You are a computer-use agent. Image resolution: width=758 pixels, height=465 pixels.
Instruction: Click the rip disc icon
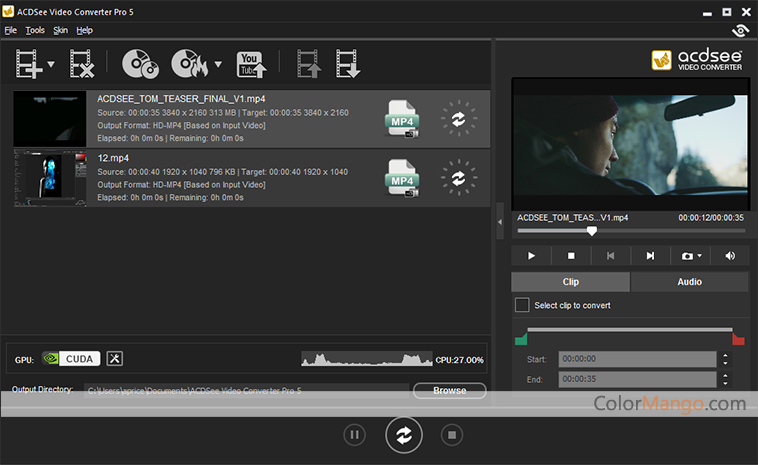point(140,63)
